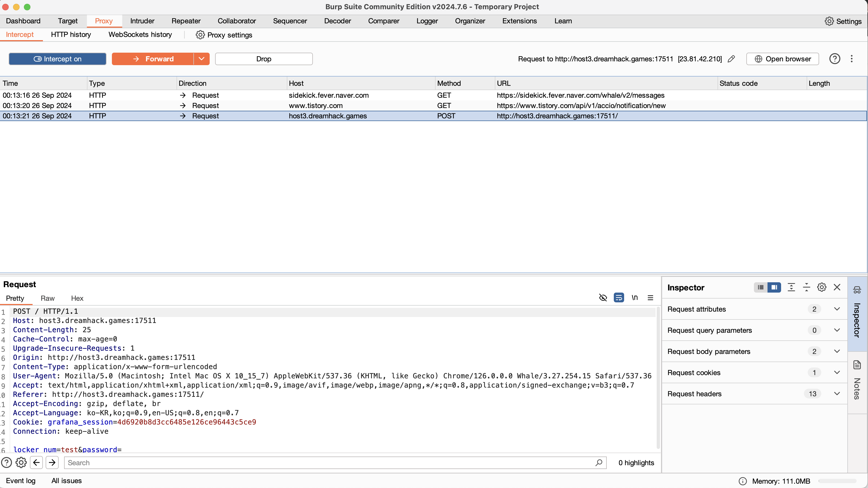The height and width of the screenshot is (488, 868).
Task: Open the Collaborator tab
Action: coord(237,21)
